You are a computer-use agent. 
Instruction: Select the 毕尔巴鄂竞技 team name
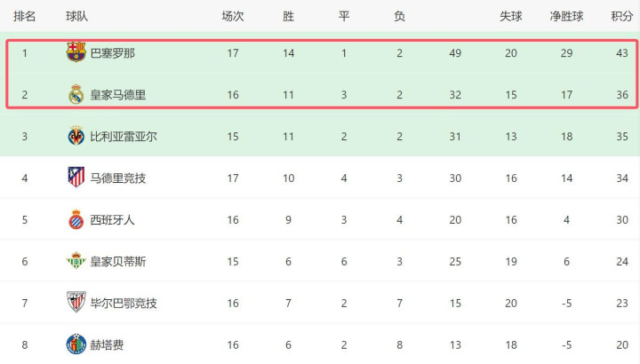point(124,304)
